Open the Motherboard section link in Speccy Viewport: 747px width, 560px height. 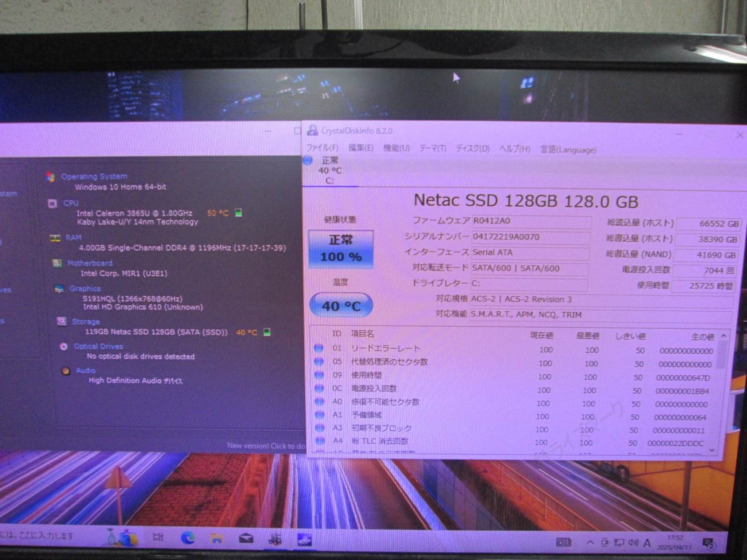pos(90,263)
